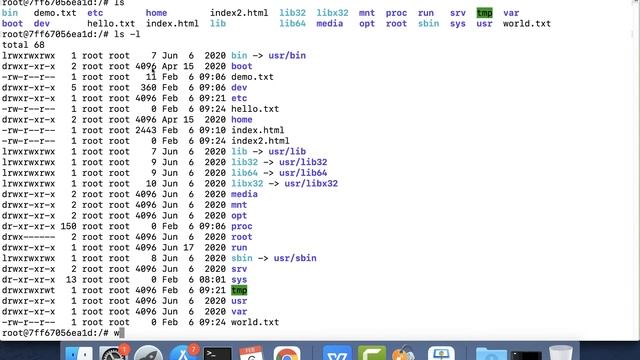The width and height of the screenshot is (640, 360).
Task: Click 'media' in the ls -l listing
Action: click(244, 194)
